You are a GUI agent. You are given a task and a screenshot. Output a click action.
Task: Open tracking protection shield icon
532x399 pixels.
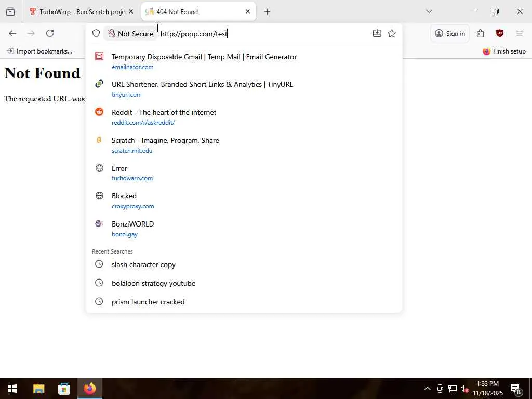pos(96,33)
